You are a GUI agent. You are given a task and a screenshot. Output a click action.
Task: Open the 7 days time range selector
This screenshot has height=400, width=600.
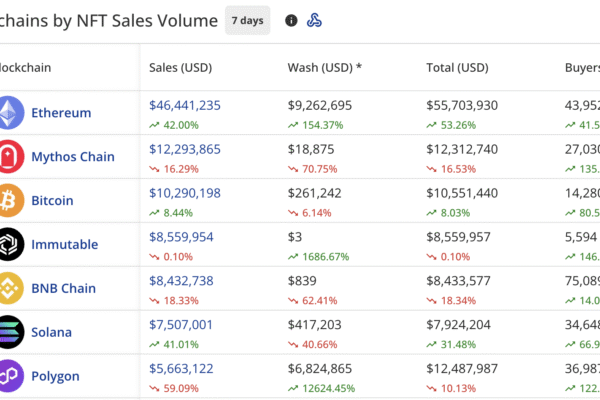pos(248,20)
